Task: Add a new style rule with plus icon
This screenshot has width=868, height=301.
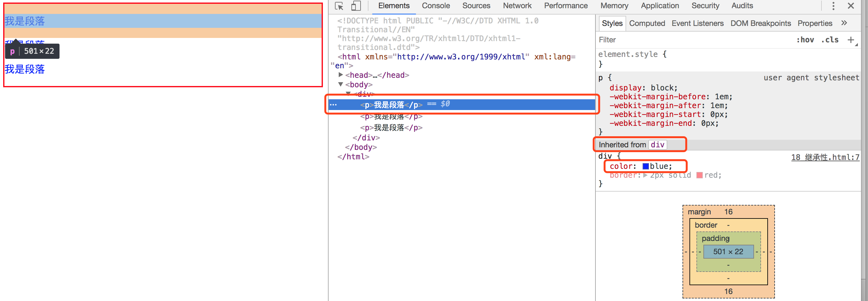Action: click(851, 40)
